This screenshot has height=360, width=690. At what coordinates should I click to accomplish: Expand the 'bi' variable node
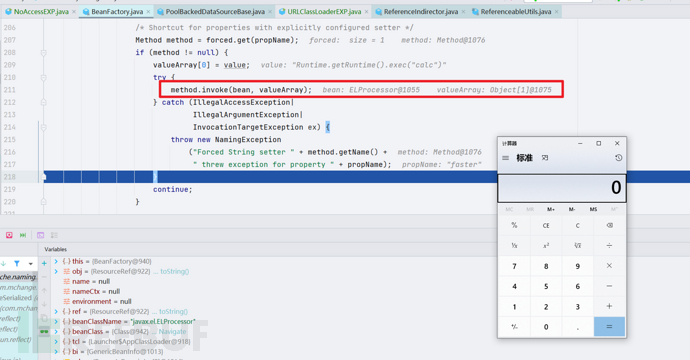point(56,352)
